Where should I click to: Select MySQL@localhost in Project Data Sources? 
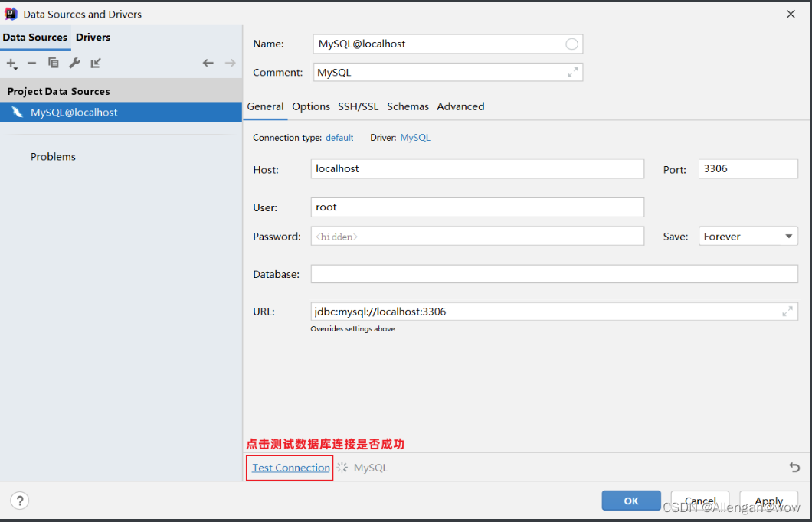pos(121,113)
